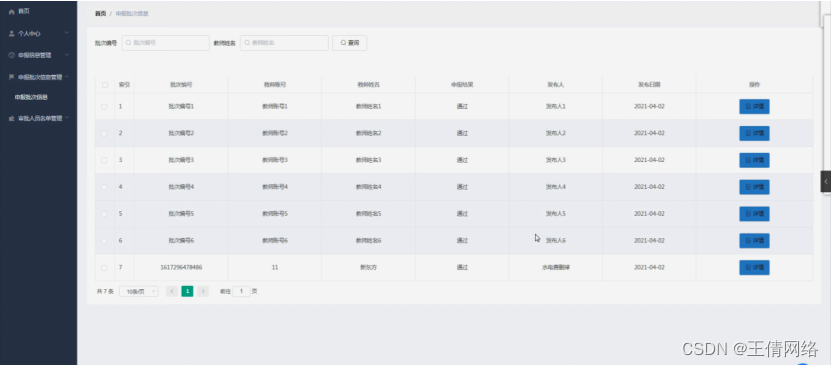Check the checkbox for row 2
This screenshot has height=367, width=834.
pos(104,133)
